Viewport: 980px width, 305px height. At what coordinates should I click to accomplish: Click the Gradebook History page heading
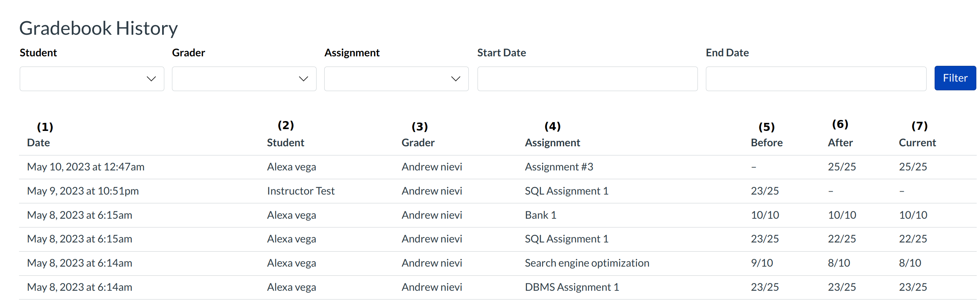tap(98, 28)
